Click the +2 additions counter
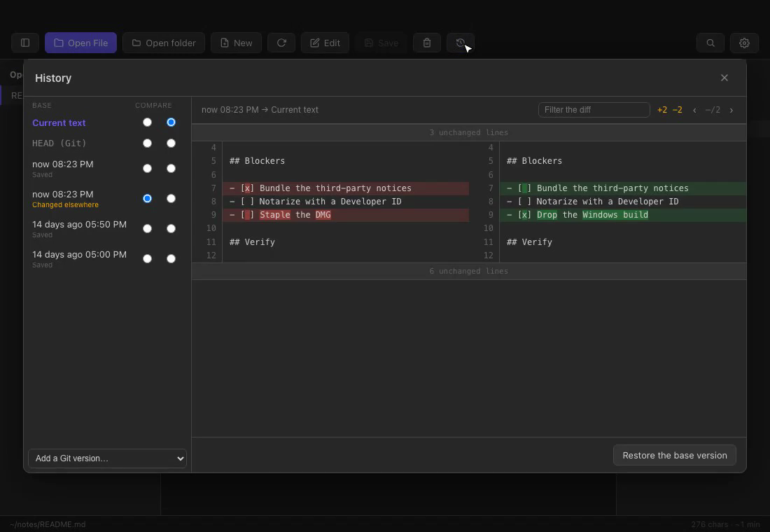 pyautogui.click(x=662, y=110)
